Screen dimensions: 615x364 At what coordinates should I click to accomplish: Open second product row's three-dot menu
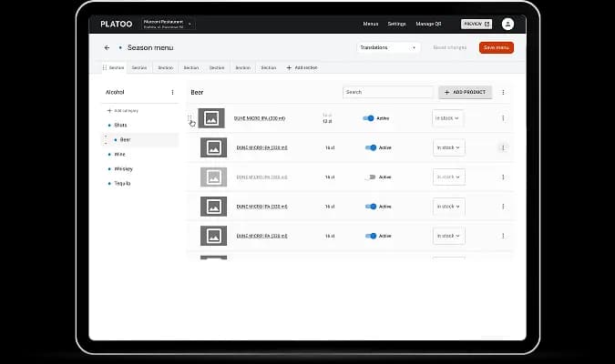click(503, 147)
